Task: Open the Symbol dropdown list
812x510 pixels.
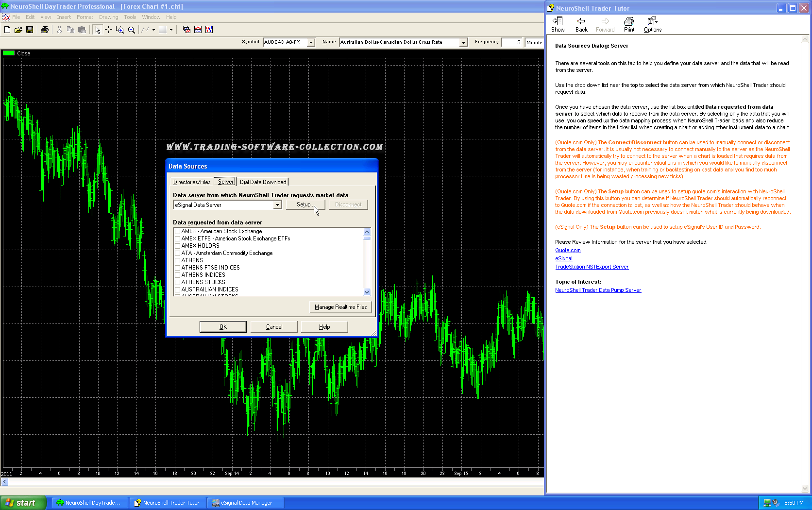Action: [x=311, y=43]
